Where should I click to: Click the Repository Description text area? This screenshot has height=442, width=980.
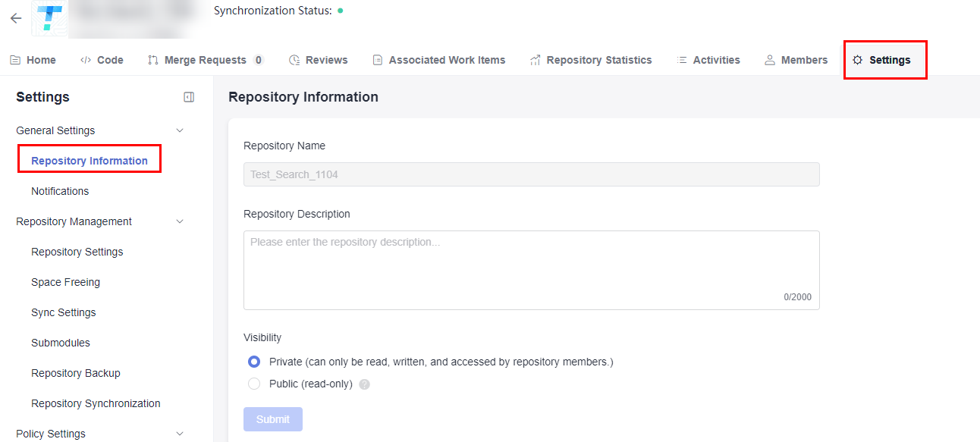click(531, 270)
